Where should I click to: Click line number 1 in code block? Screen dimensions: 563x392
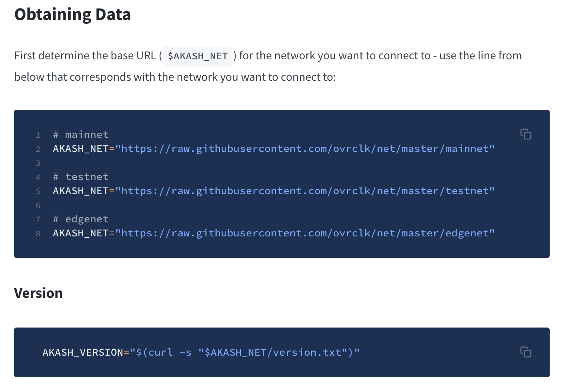pyautogui.click(x=38, y=135)
